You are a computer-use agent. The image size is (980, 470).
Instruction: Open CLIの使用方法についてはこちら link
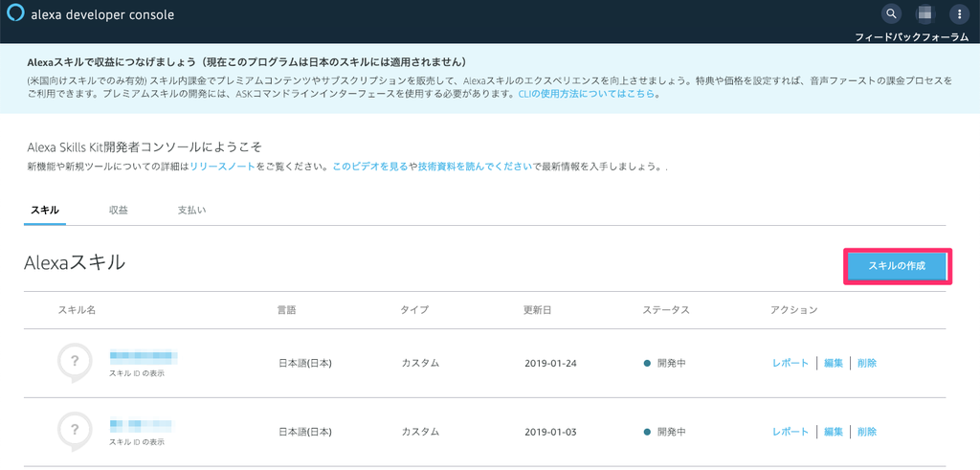coord(587,95)
